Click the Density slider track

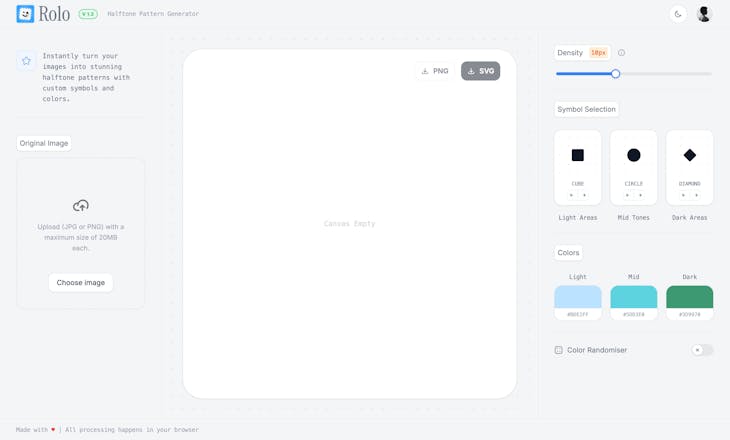click(x=660, y=73)
